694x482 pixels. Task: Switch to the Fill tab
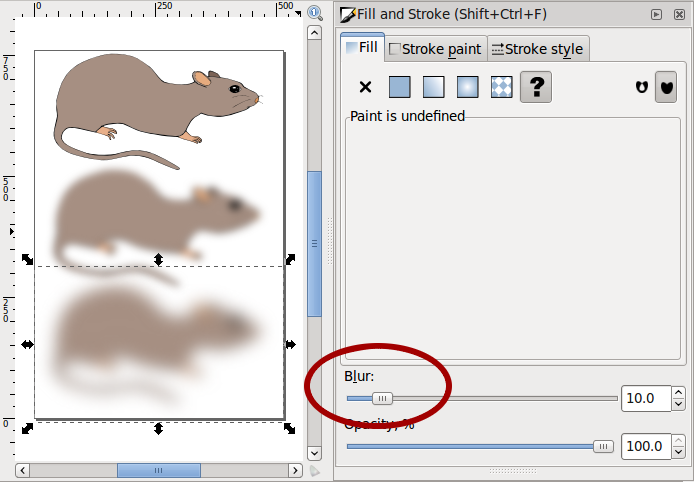tap(362, 47)
